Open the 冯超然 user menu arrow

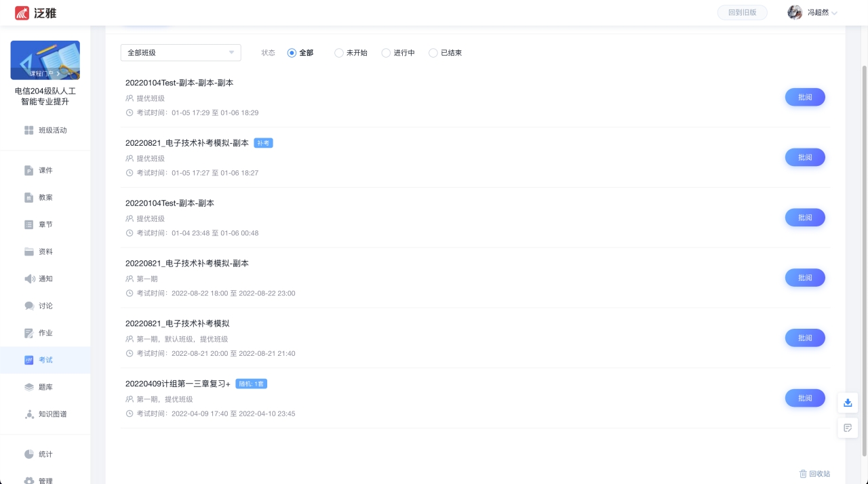[835, 13]
